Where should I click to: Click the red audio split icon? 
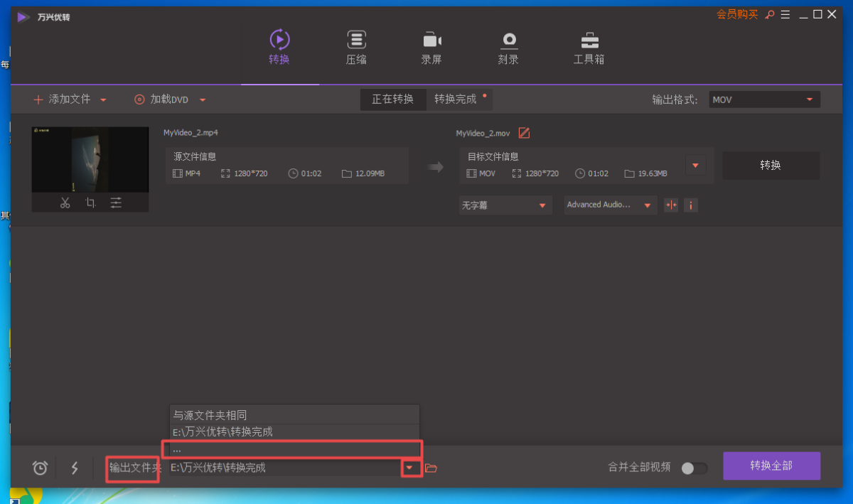[670, 205]
